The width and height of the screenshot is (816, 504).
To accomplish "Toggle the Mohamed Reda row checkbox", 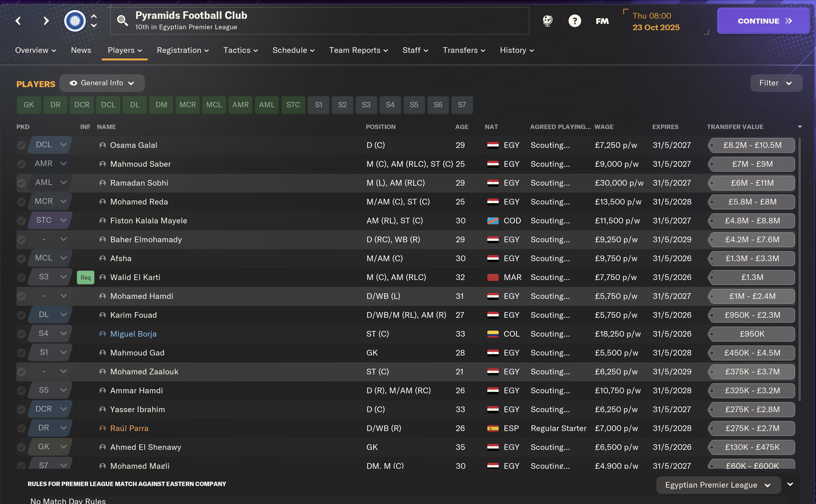I will (x=21, y=202).
